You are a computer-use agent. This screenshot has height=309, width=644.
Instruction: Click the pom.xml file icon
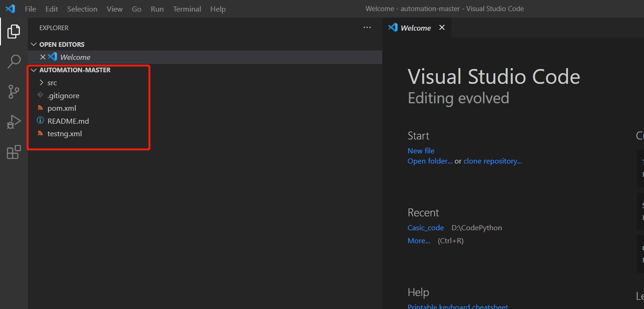coord(40,108)
